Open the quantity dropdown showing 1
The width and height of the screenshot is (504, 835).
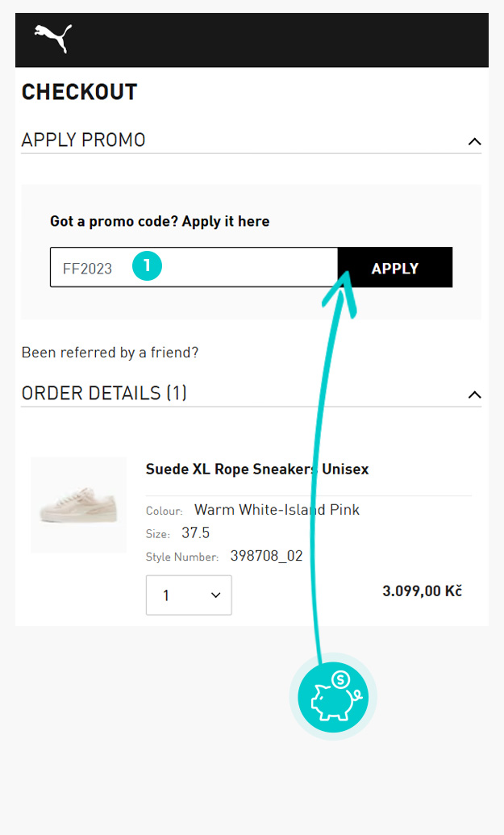coord(189,595)
